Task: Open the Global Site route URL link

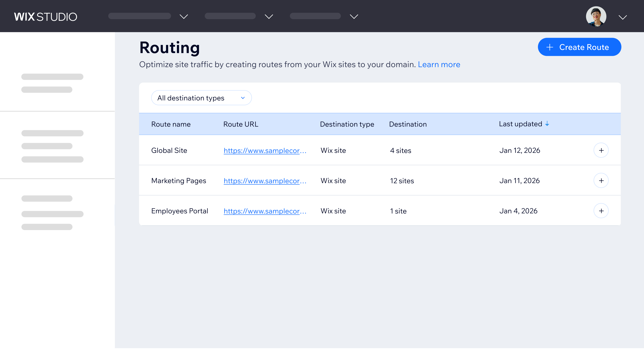Action: point(265,151)
